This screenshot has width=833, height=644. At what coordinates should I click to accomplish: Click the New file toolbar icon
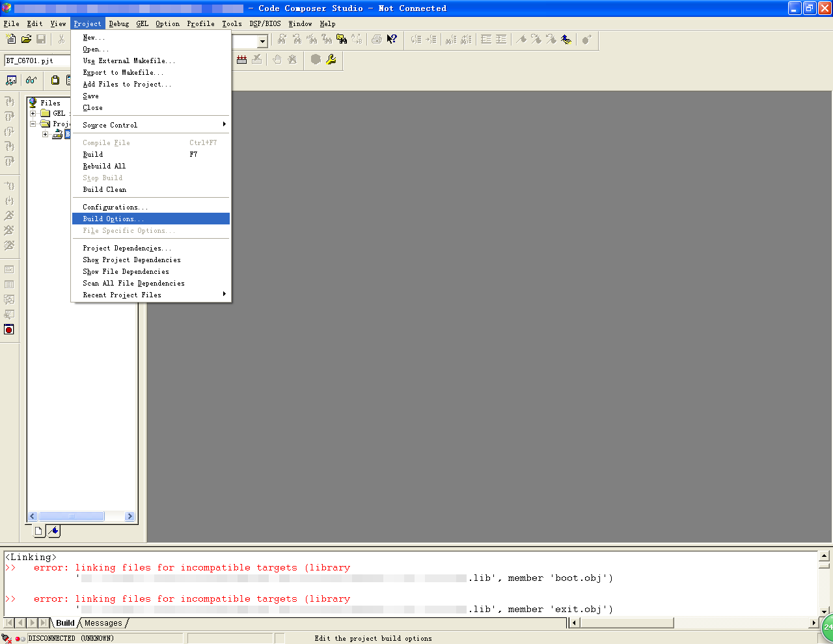point(11,40)
